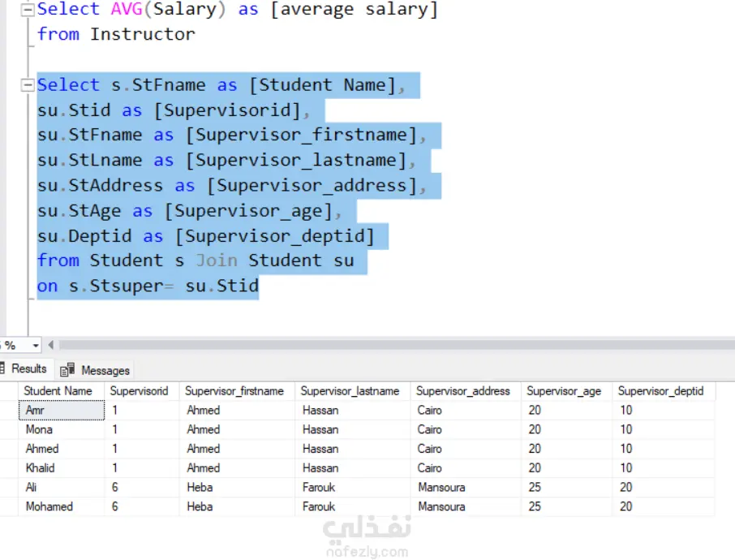The height and width of the screenshot is (560, 735).
Task: Collapse the second Select query block
Action: point(28,85)
